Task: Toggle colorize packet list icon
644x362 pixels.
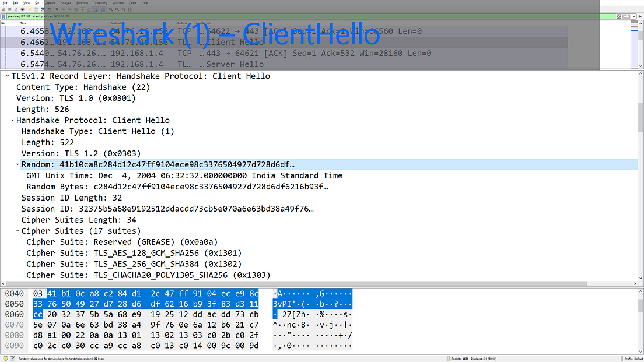Action: [x=103, y=9]
